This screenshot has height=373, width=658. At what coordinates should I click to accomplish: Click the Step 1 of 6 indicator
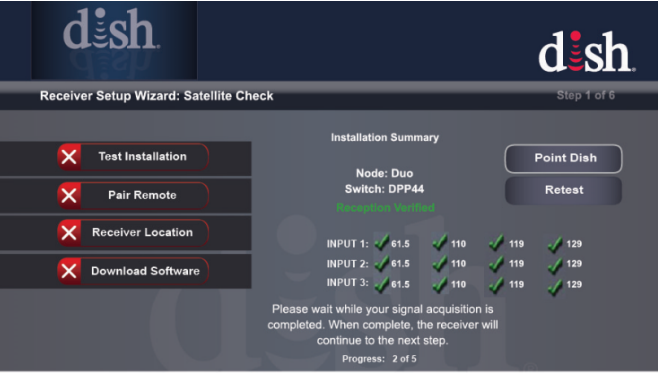(585, 95)
